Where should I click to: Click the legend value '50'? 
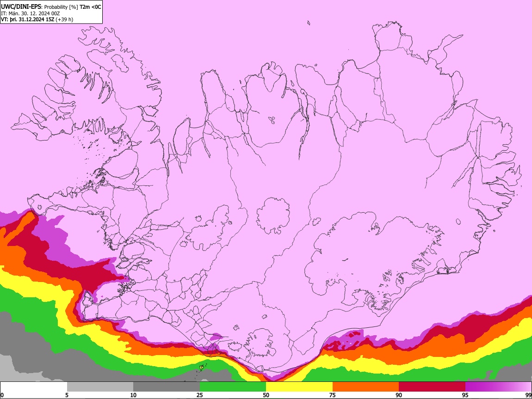pos(266,395)
